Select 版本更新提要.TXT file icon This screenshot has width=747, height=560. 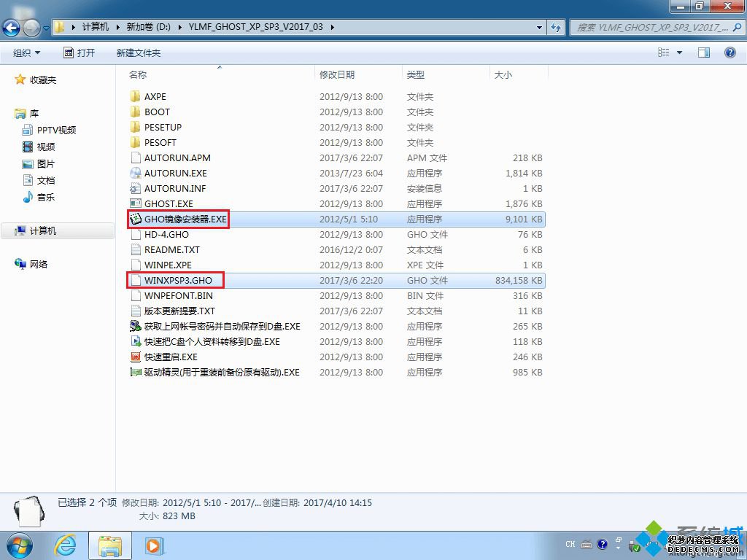pos(136,311)
